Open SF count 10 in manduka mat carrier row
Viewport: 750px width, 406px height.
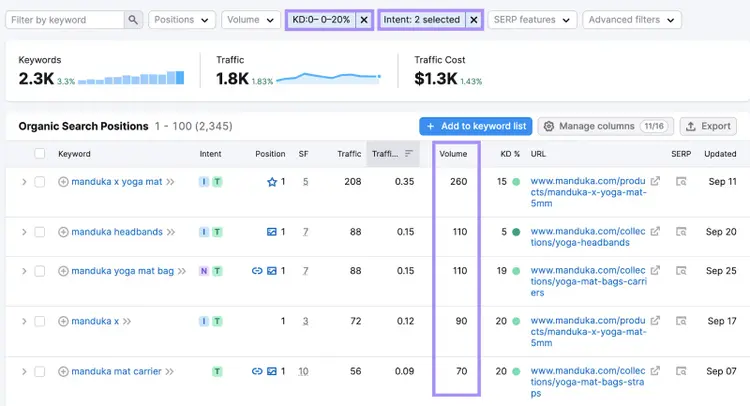(x=303, y=372)
